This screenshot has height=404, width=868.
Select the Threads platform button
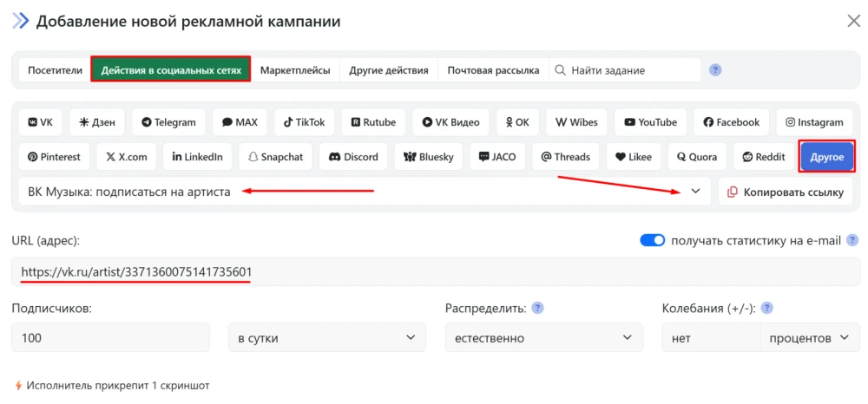565,157
